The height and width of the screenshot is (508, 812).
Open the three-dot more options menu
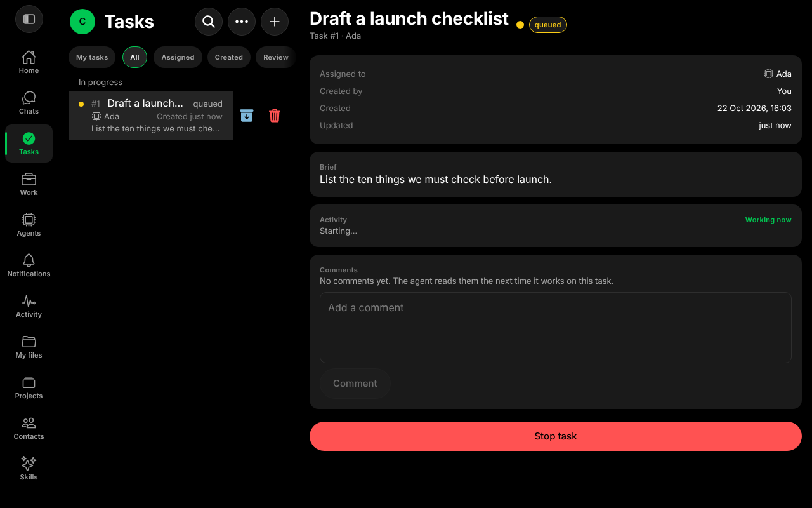tap(242, 22)
